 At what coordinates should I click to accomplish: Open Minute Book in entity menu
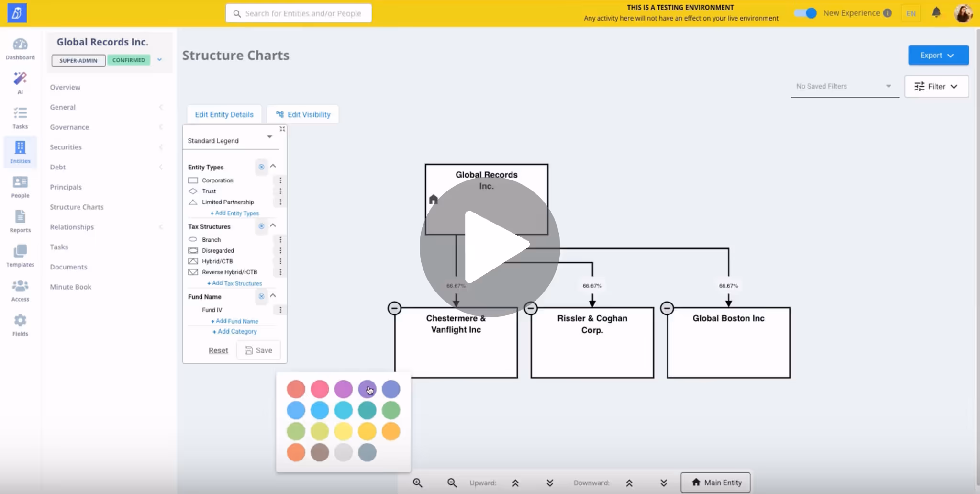[x=70, y=287]
